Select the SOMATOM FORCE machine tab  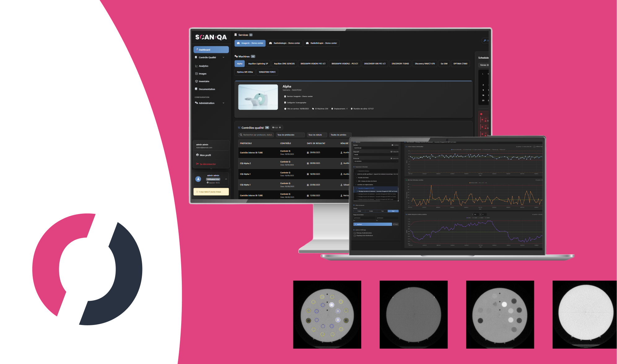pos(267,72)
